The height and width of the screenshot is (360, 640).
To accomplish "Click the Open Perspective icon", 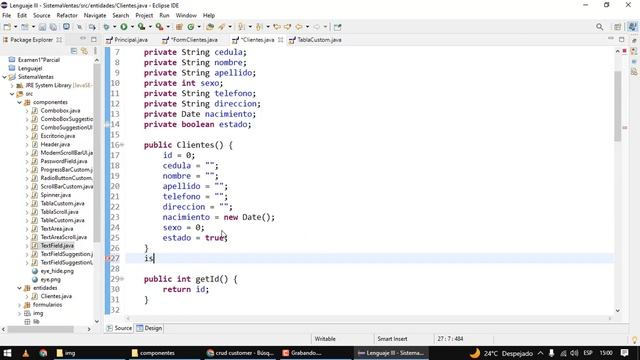I will tap(617, 27).
